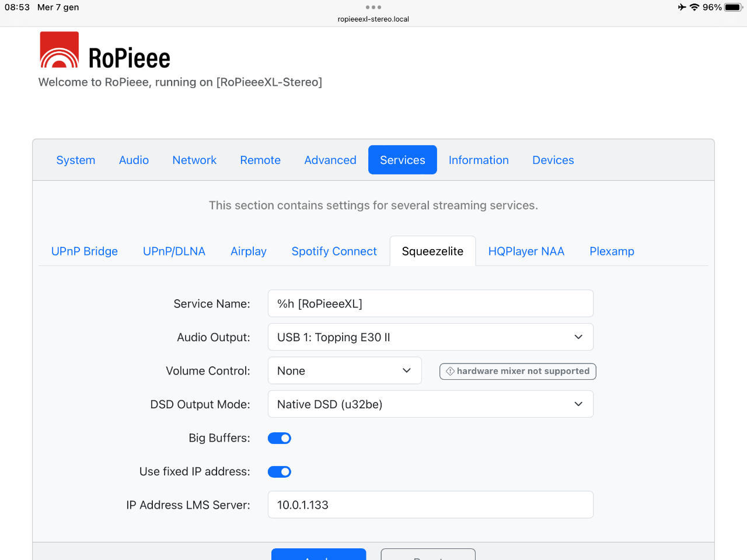Go to the Audio settings tab

134,160
